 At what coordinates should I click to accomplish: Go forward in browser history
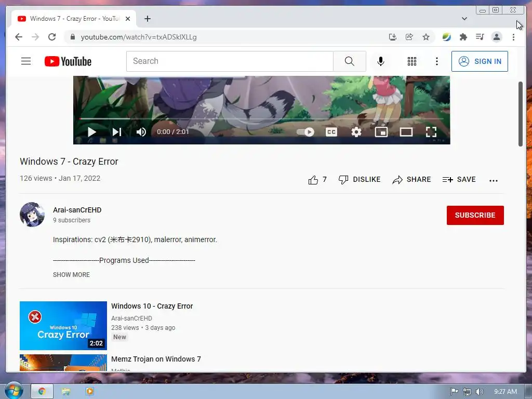click(x=35, y=37)
